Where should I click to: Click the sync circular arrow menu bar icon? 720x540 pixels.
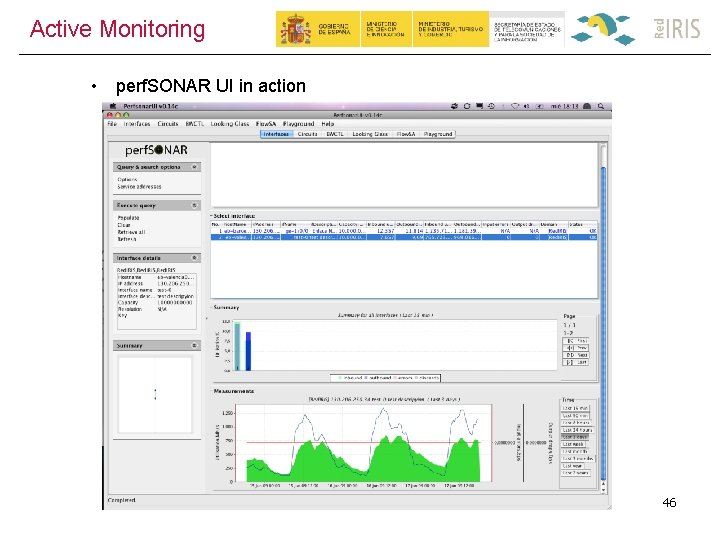467,106
